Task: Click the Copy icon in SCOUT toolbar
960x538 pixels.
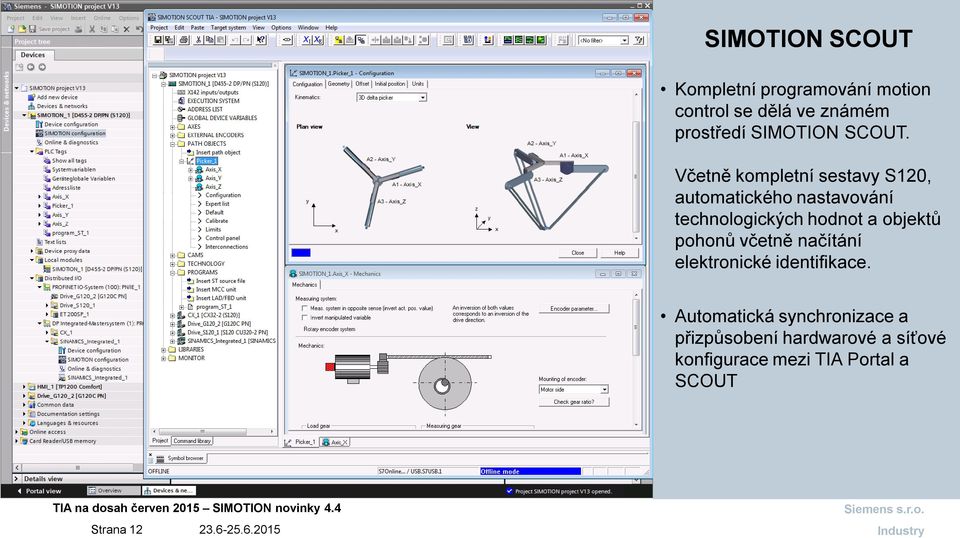Action: point(209,40)
